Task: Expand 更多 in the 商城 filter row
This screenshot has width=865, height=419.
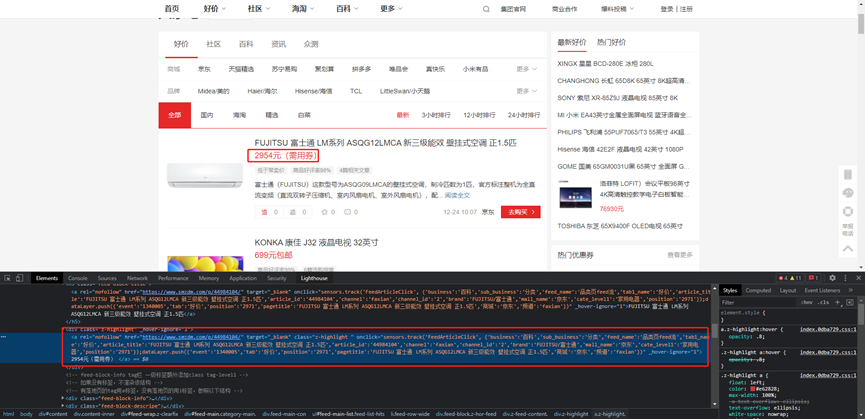Action: [x=527, y=69]
